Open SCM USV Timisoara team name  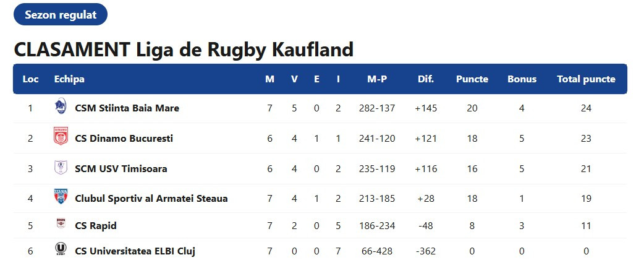pos(121,169)
